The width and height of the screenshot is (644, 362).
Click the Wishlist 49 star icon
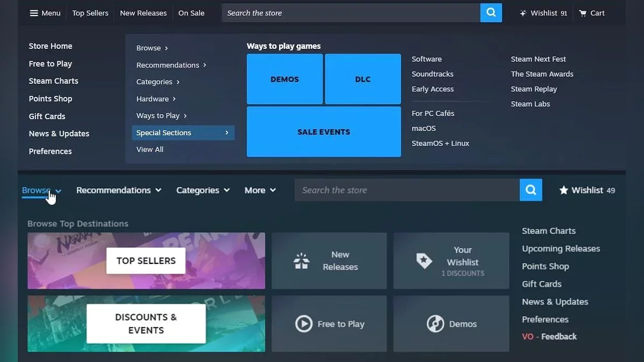pyautogui.click(x=563, y=190)
